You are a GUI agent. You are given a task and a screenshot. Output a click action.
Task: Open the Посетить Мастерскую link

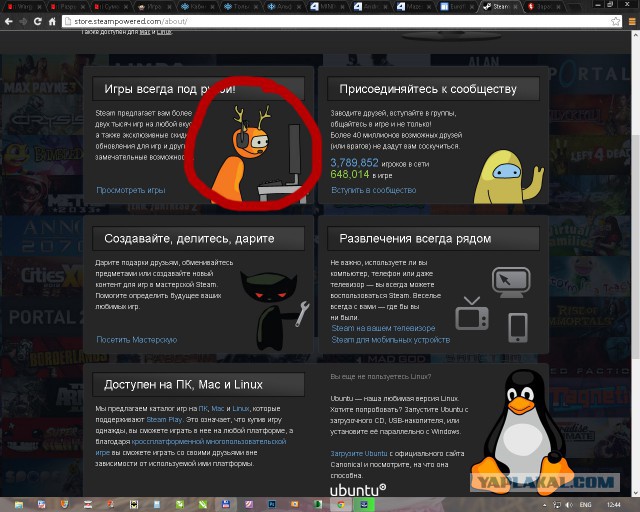[136, 340]
